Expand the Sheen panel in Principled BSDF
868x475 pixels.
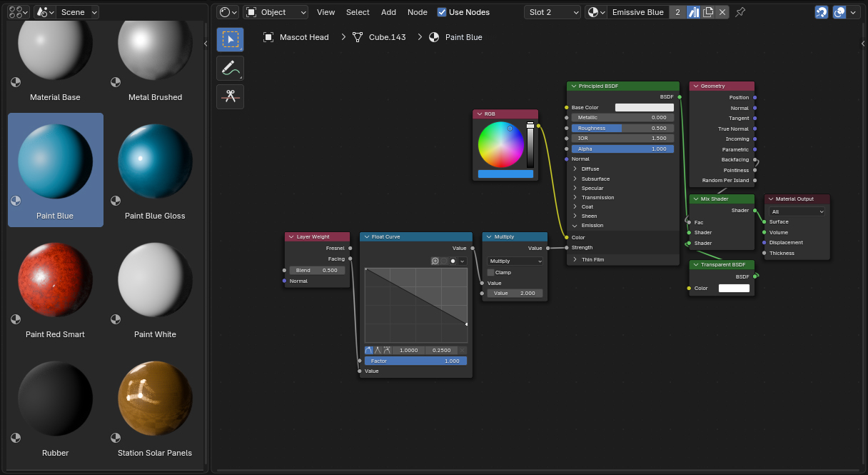tap(575, 216)
